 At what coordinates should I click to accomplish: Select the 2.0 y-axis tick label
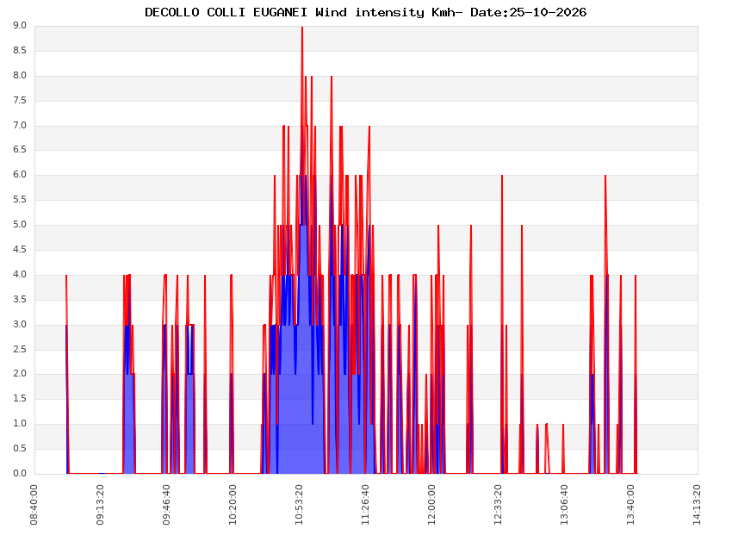pyautogui.click(x=20, y=374)
